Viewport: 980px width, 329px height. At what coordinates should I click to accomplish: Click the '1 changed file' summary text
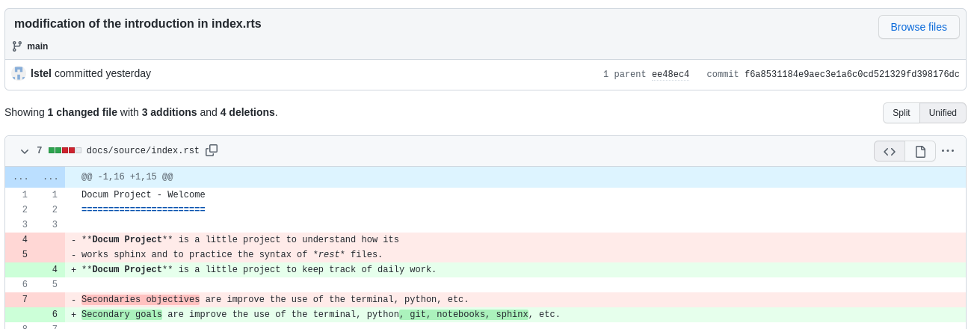click(82, 112)
